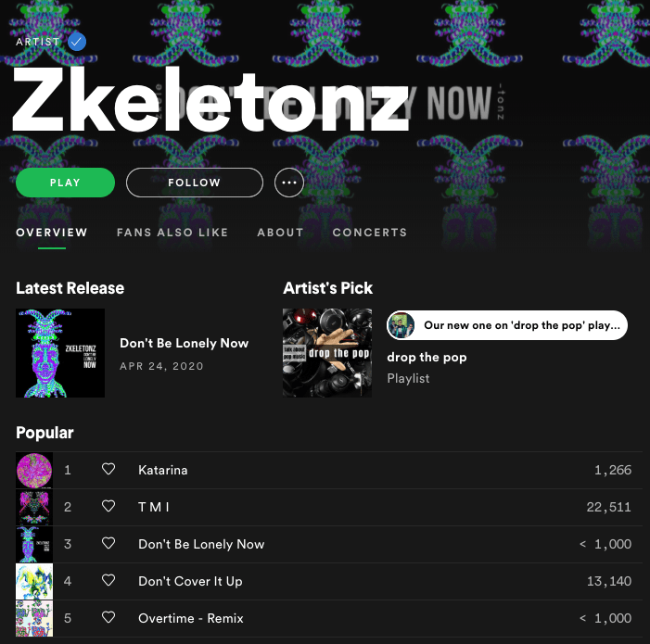Select the Overview tab
650x644 pixels.
tap(52, 233)
